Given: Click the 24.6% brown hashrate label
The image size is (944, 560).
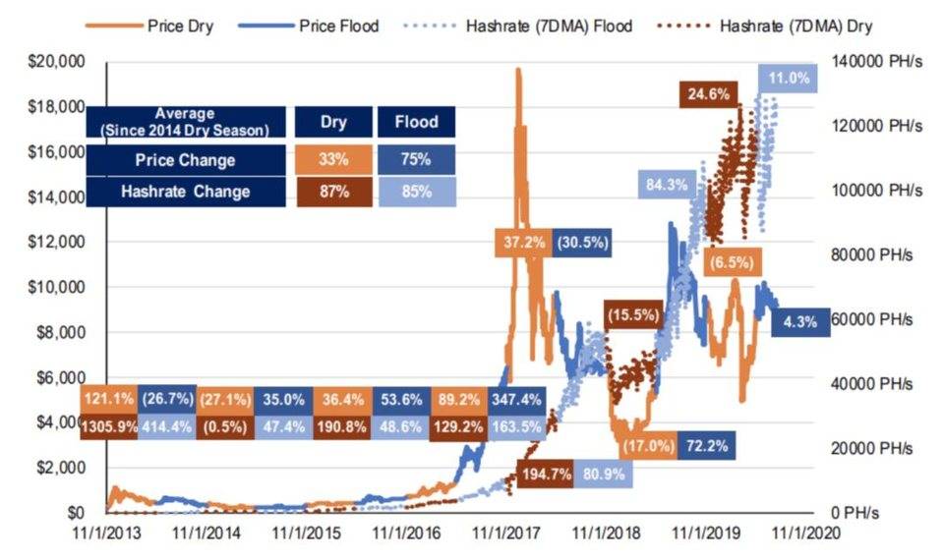Looking at the screenshot, I should [709, 94].
